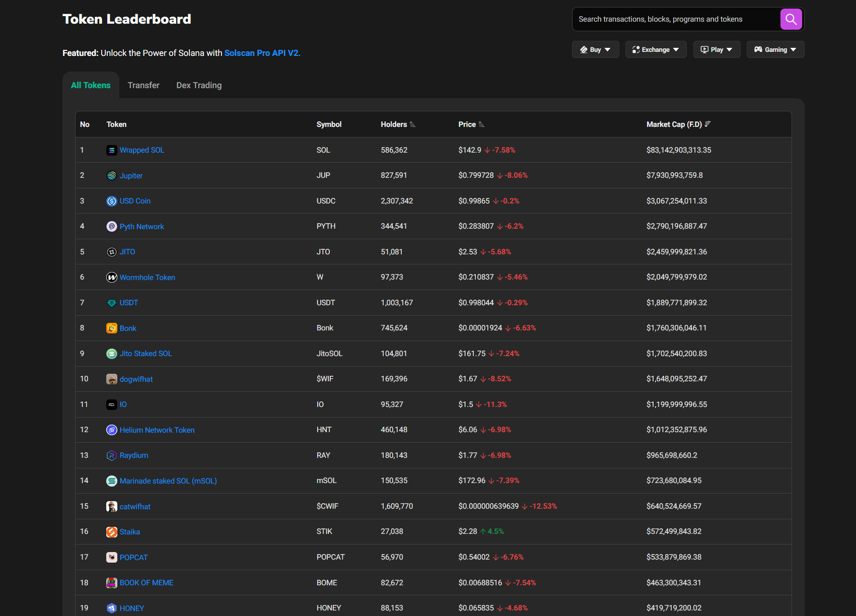Open Marinade staked SOL (mSOL) link
The height and width of the screenshot is (616, 856).
pyautogui.click(x=168, y=481)
